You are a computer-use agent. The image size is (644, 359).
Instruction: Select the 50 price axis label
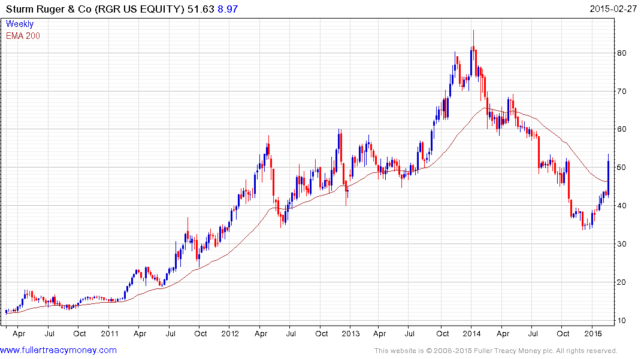621,168
